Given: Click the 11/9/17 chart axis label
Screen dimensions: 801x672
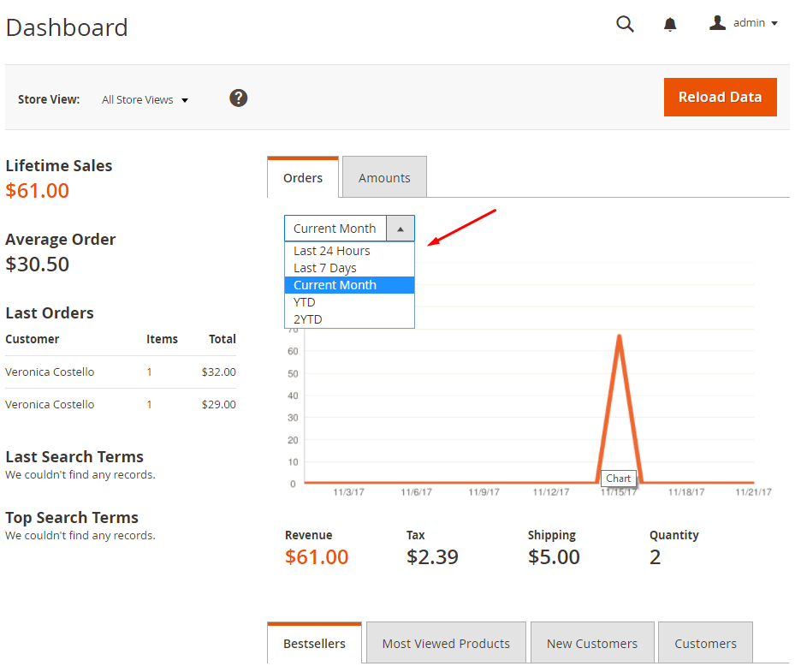Looking at the screenshot, I should (484, 492).
